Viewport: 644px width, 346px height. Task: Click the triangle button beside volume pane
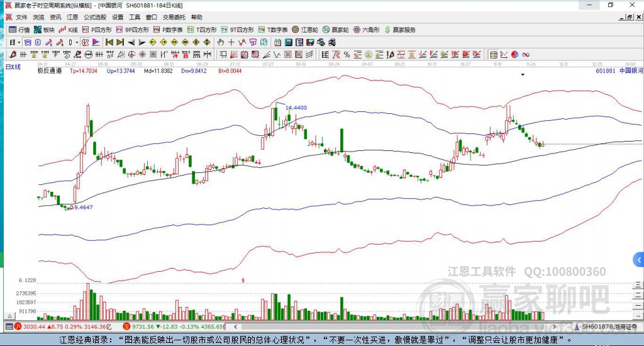pos(10,316)
